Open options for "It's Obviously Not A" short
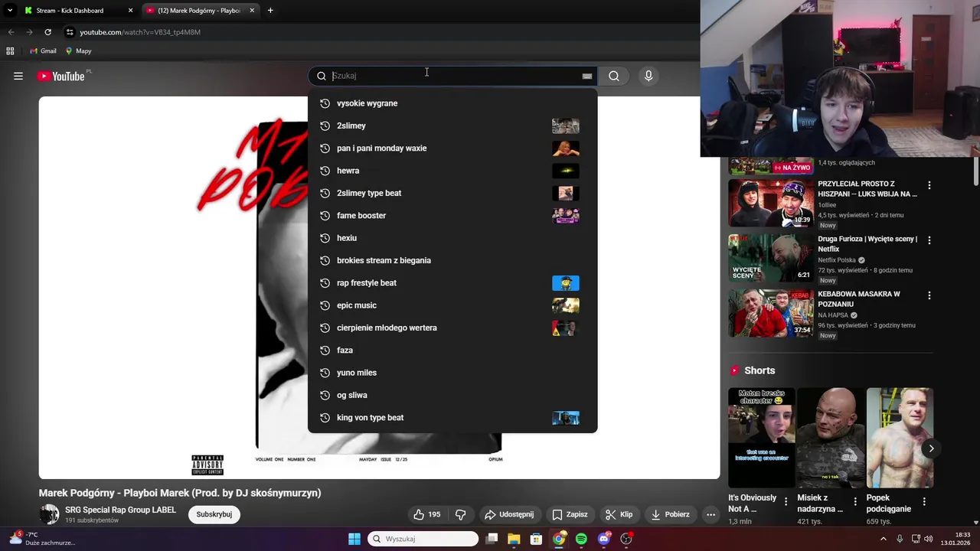980x551 pixels. 786,502
